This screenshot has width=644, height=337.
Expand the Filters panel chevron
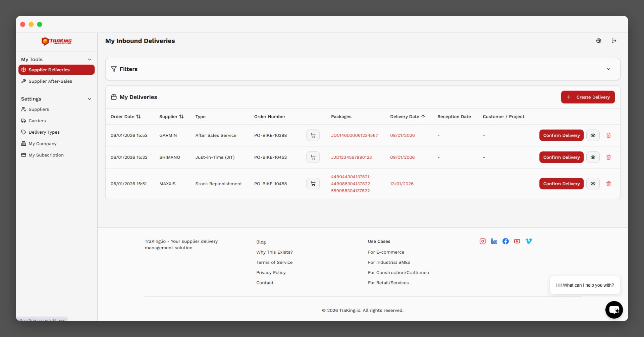click(x=608, y=69)
